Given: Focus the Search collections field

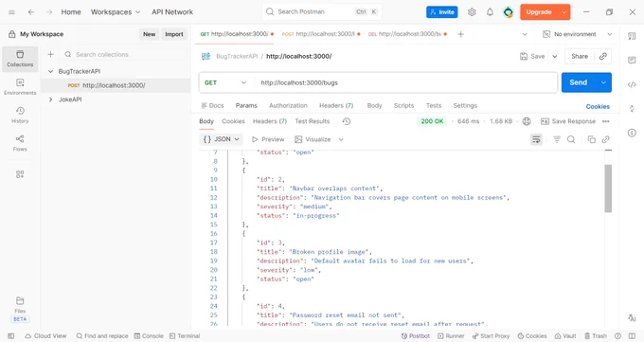Looking at the screenshot, I should click(124, 54).
